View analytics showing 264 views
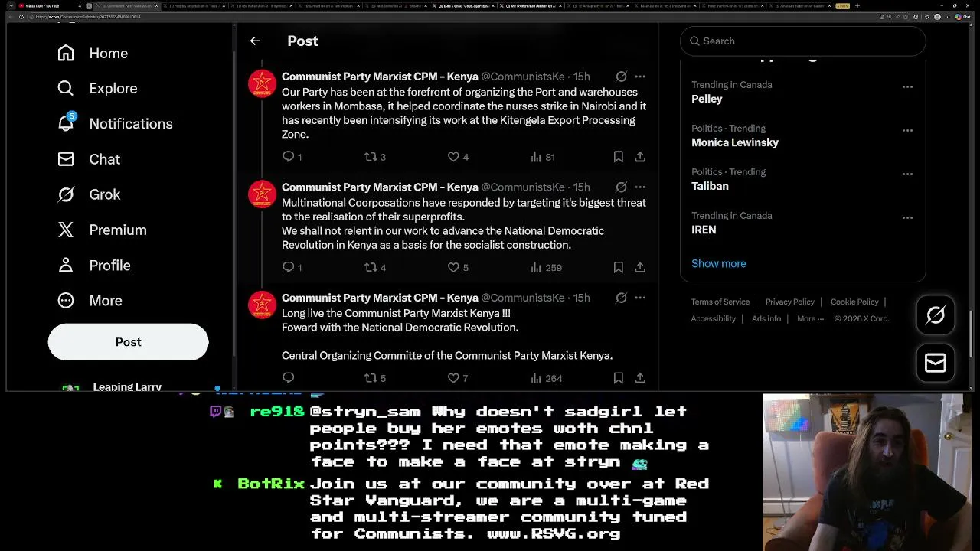 [547, 377]
